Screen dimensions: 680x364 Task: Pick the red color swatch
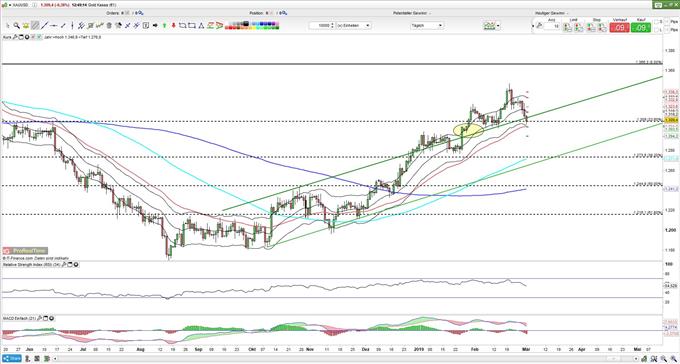[x=232, y=28]
